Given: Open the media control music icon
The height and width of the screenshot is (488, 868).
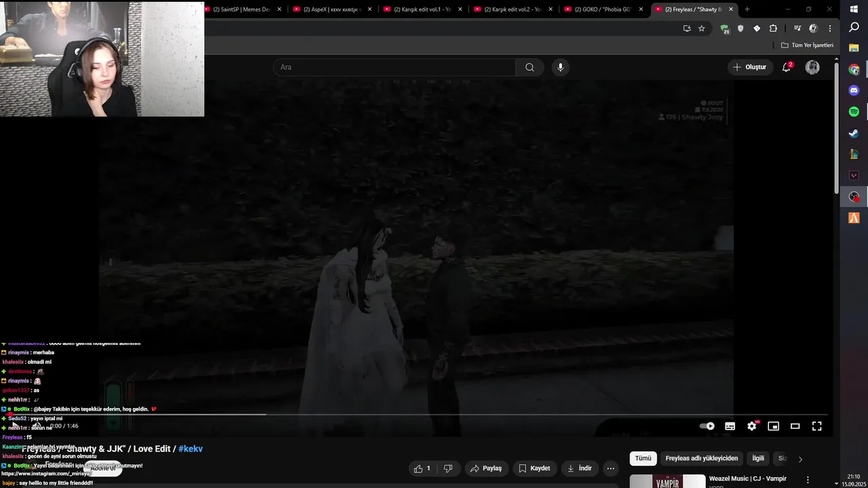Looking at the screenshot, I should (x=797, y=28).
